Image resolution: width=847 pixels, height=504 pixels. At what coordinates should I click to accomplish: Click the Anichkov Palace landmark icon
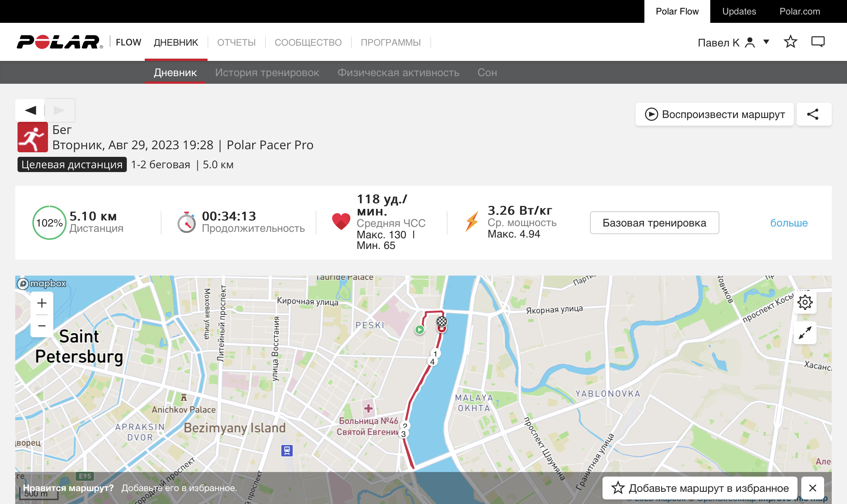pyautogui.click(x=184, y=397)
